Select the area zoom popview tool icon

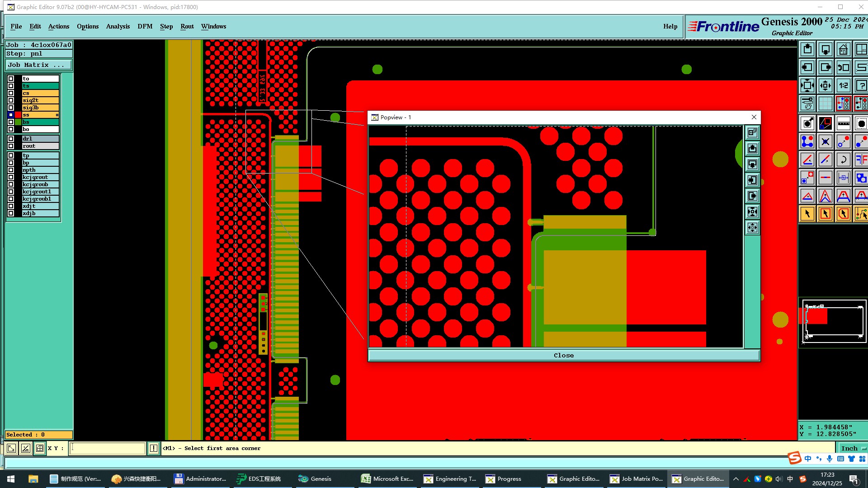tap(826, 123)
